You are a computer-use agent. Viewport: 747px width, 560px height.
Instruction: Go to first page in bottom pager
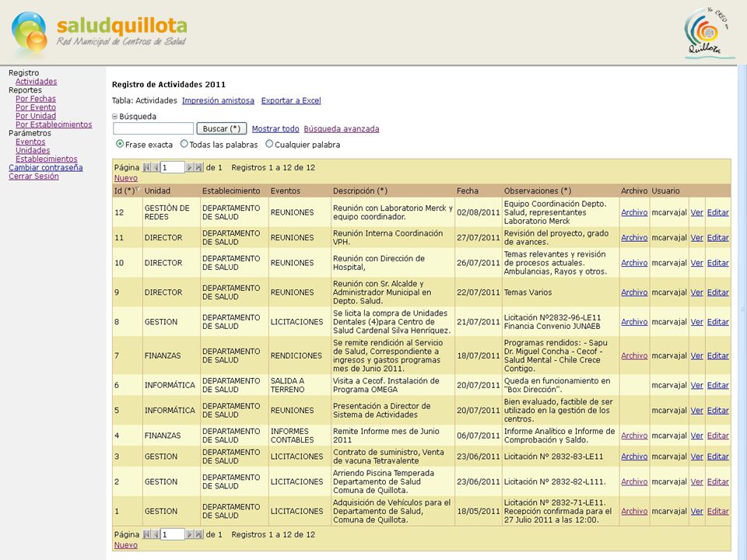pos(146,534)
